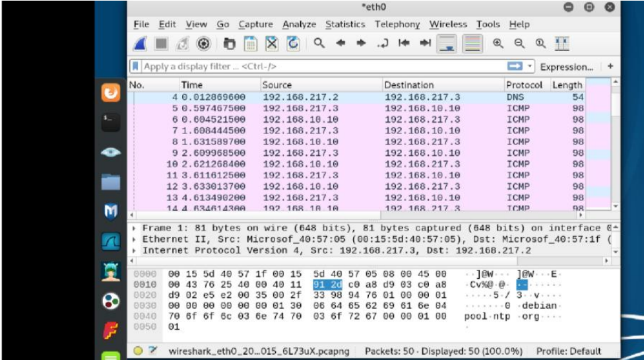Click the close capture file icon
Viewport: 644px width, 360px height.
click(272, 44)
